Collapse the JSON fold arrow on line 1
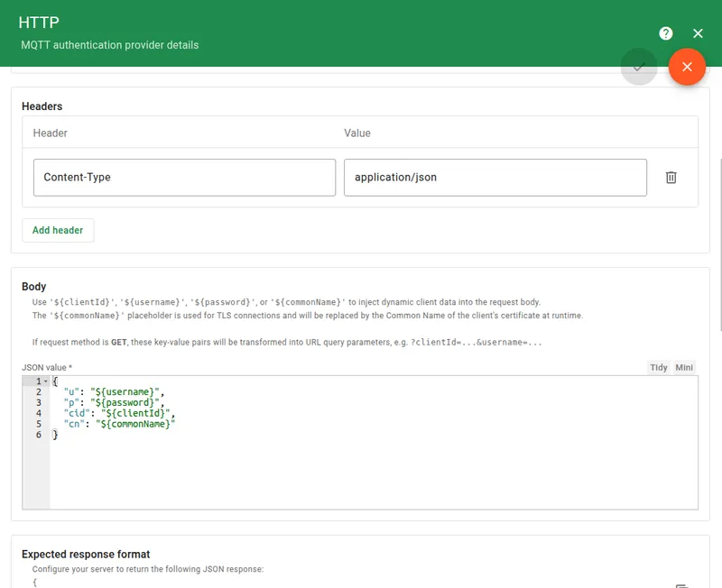The width and height of the screenshot is (722, 588). tap(46, 381)
